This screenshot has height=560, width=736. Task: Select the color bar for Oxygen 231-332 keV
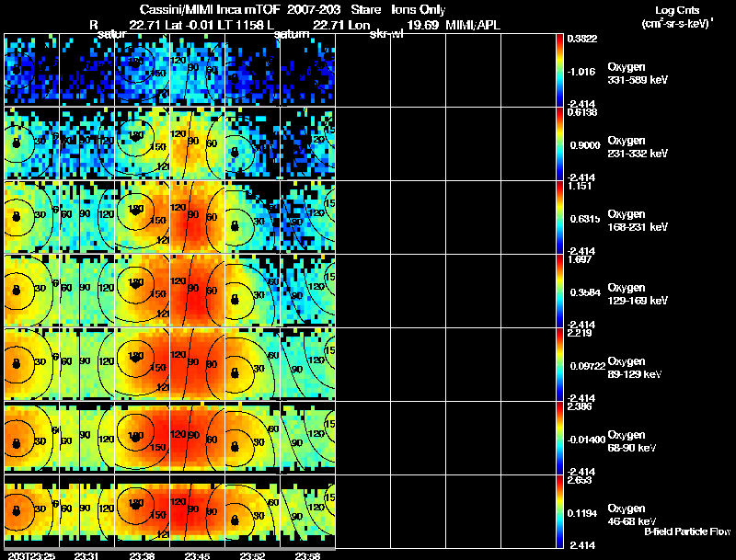pyautogui.click(x=559, y=143)
